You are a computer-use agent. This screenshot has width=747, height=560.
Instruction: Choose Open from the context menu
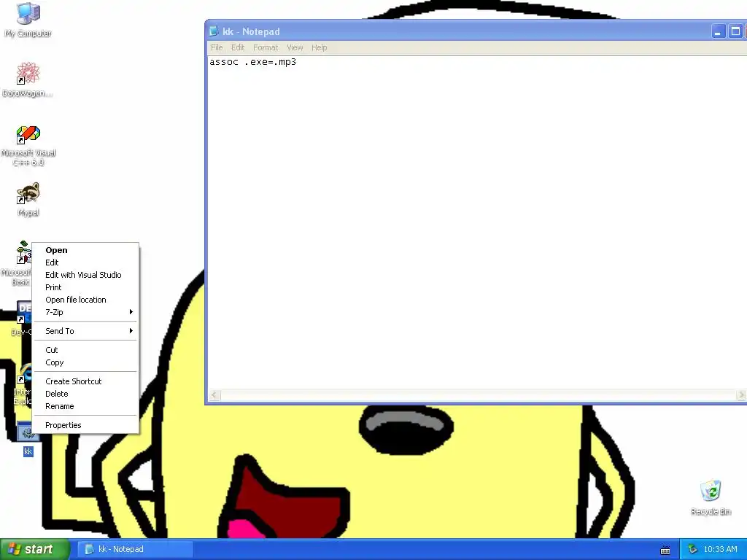pyautogui.click(x=86, y=250)
